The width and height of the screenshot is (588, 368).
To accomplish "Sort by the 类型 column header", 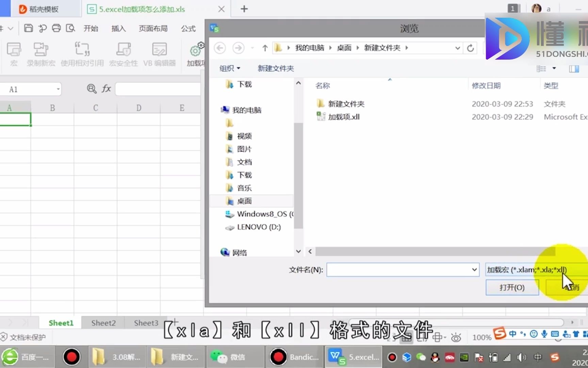I will pyautogui.click(x=551, y=86).
